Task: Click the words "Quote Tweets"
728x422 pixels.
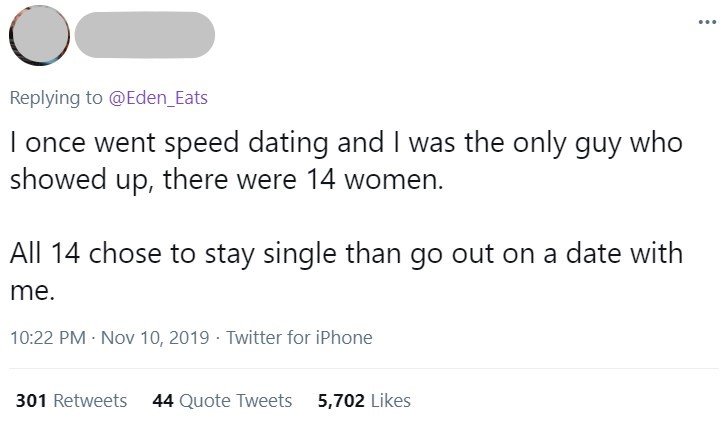Action: [236, 400]
